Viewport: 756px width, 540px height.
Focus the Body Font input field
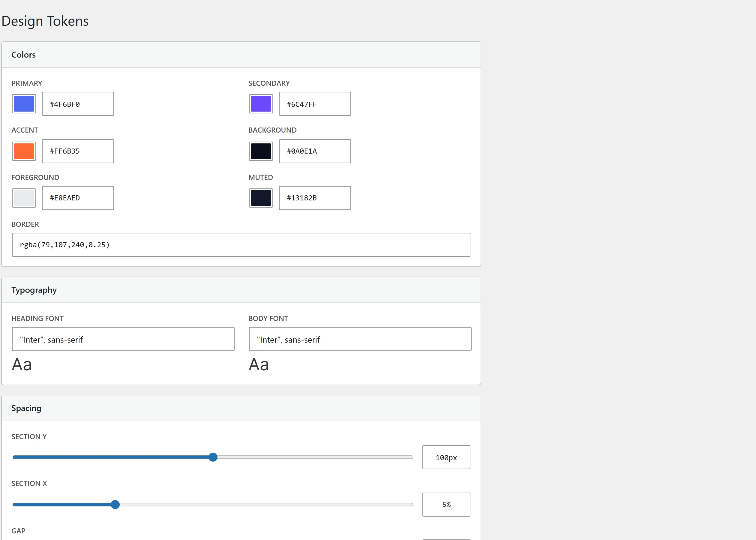[360, 339]
